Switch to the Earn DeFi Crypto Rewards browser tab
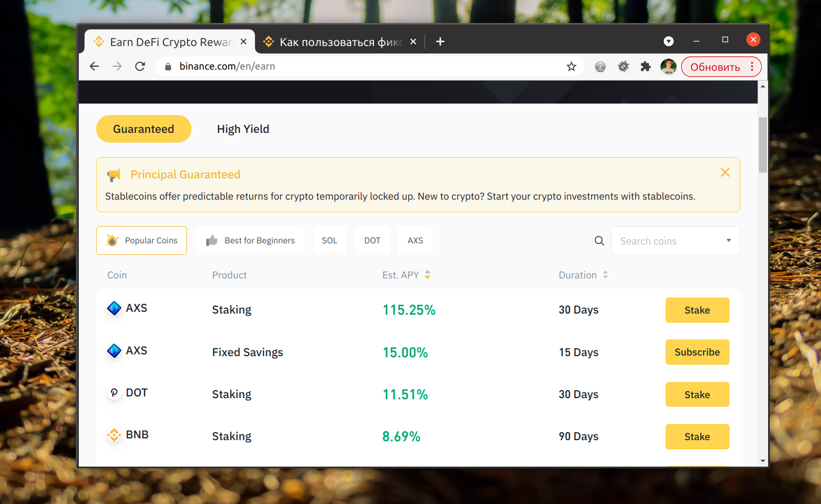This screenshot has height=504, width=821. point(170,42)
